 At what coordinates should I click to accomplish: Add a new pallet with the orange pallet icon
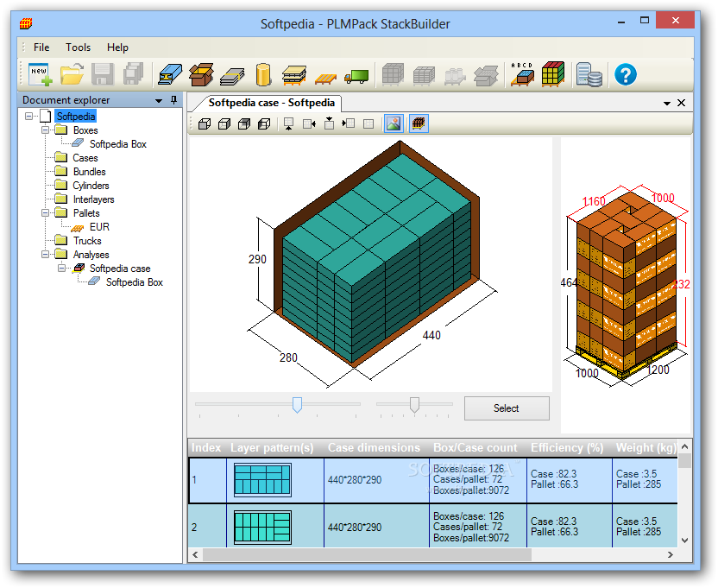click(x=325, y=79)
